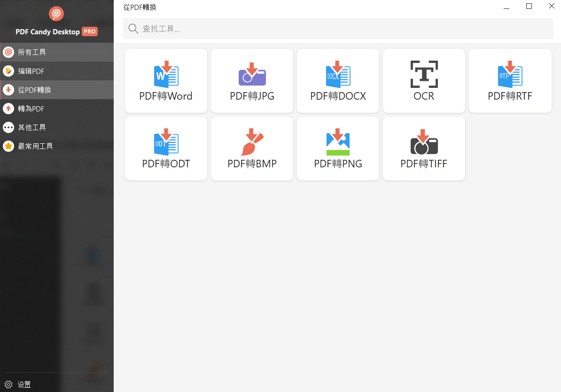Choose the PDF轉BMP tool

click(x=251, y=148)
